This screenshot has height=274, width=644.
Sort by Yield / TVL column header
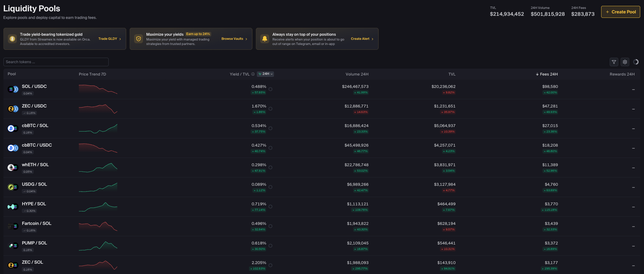(x=240, y=74)
